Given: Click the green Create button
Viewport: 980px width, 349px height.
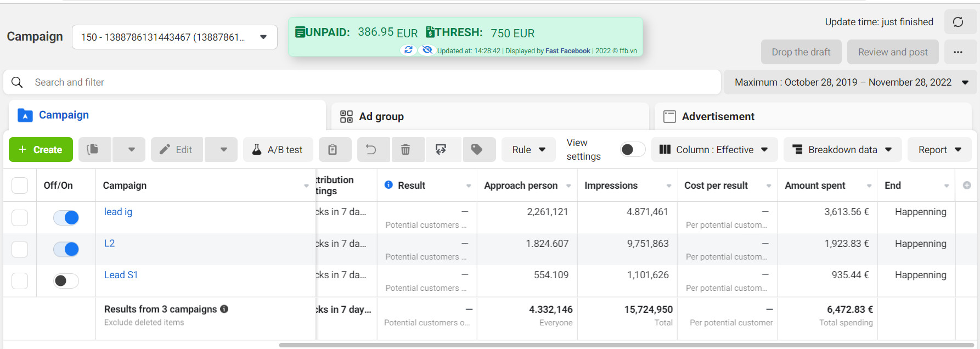Looking at the screenshot, I should 41,149.
